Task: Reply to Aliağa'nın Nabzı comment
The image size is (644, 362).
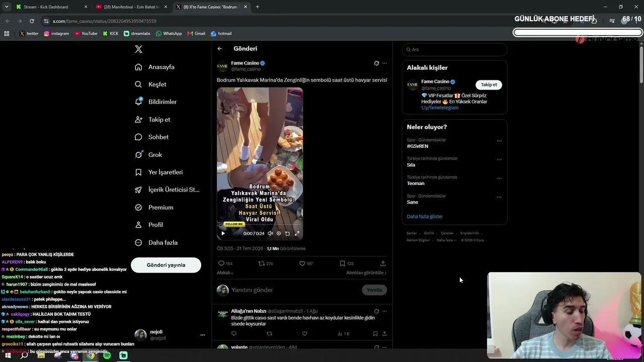Action: (234, 334)
